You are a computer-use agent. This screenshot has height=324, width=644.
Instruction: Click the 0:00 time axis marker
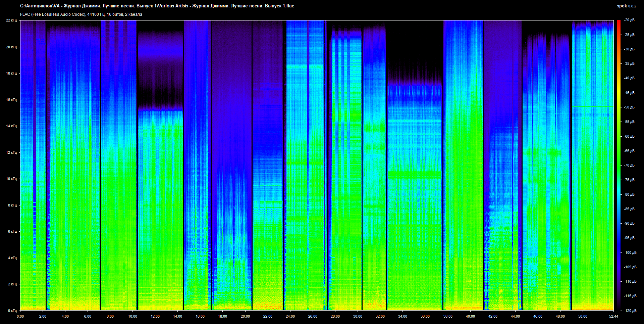pyautogui.click(x=20, y=316)
